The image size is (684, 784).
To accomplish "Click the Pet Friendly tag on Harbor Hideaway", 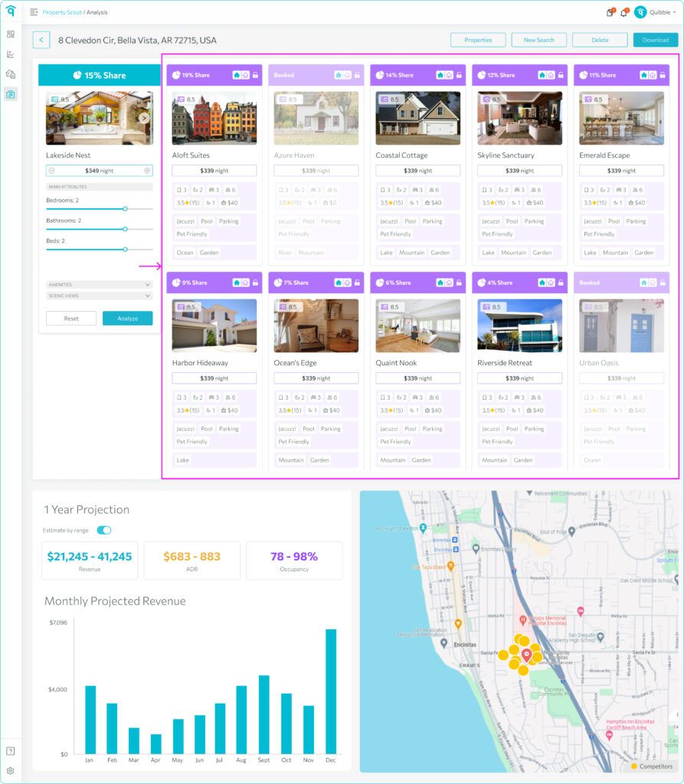I will 191,442.
